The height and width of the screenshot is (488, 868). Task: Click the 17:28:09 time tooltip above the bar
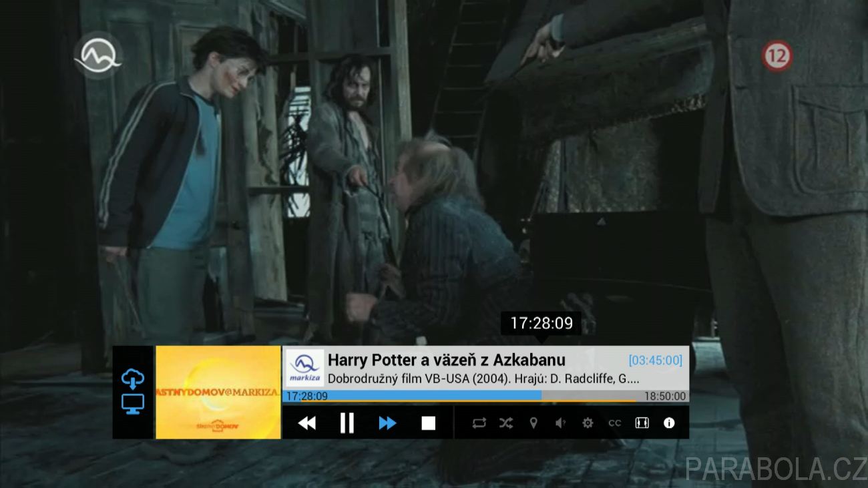click(541, 324)
